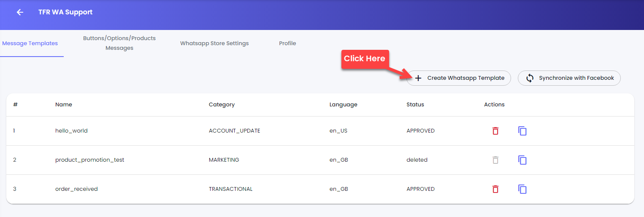644x217 pixels.
Task: Delete the hello_world template
Action: click(x=495, y=131)
